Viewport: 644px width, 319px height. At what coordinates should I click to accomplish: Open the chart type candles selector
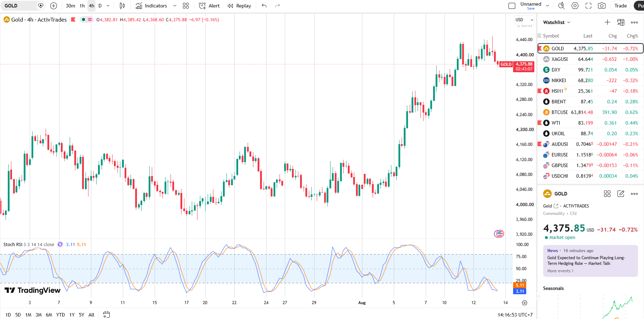[x=122, y=6]
